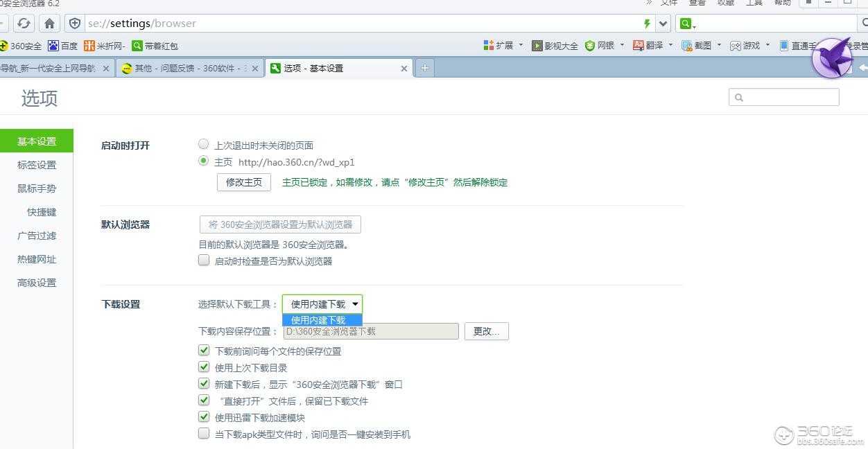868x449 pixels.
Task: Click the shield icon beside the address
Action: [75, 24]
